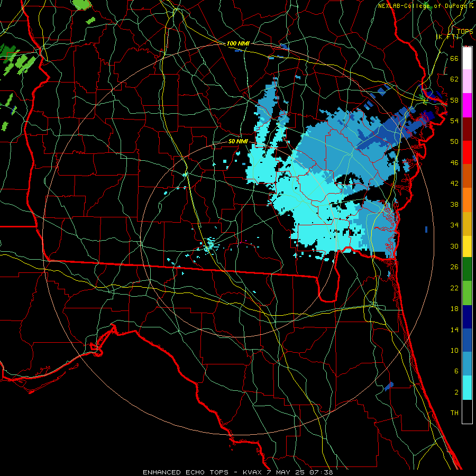Viewport: 476px width, 476px height.
Task: Click the legend value "50"
Action: (454, 141)
